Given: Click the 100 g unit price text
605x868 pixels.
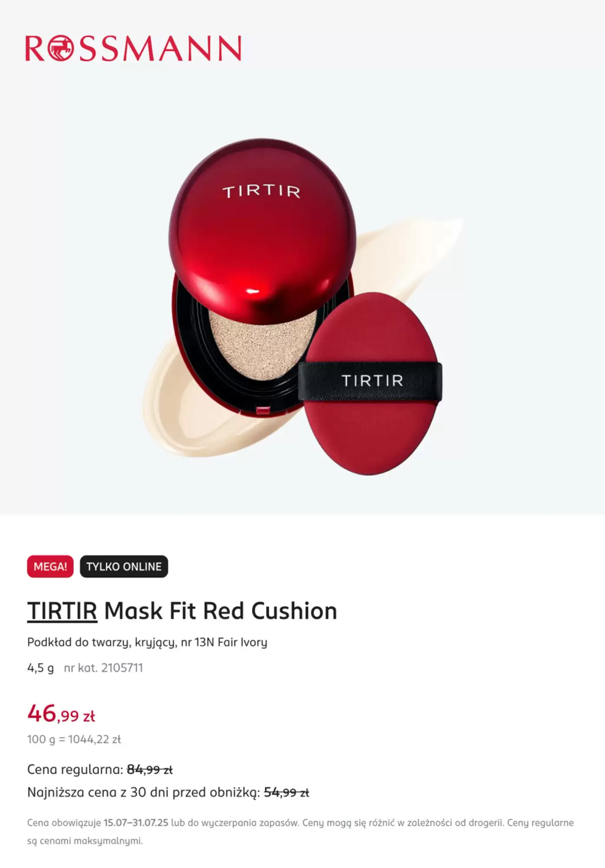Looking at the screenshot, I should click(74, 739).
